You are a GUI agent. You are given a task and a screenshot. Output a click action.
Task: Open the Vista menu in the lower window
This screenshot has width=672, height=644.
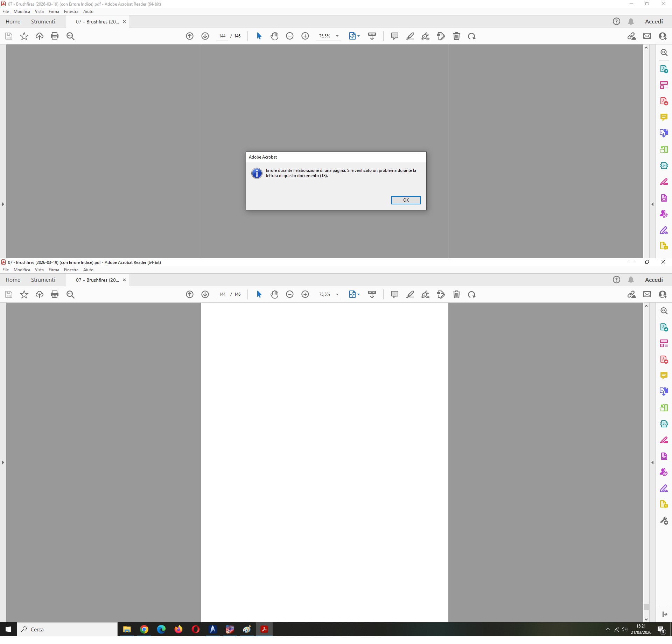[39, 270]
